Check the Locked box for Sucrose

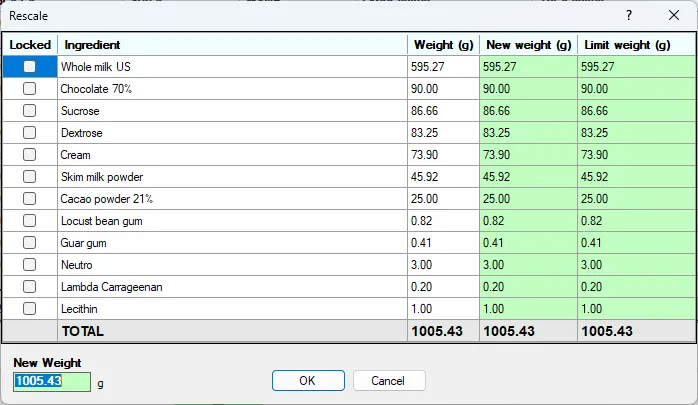click(29, 110)
